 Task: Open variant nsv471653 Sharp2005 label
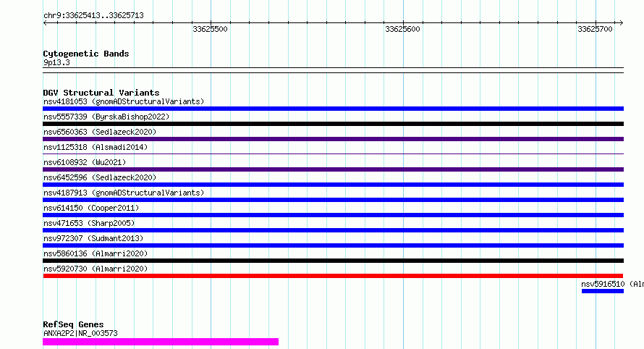(x=89, y=223)
